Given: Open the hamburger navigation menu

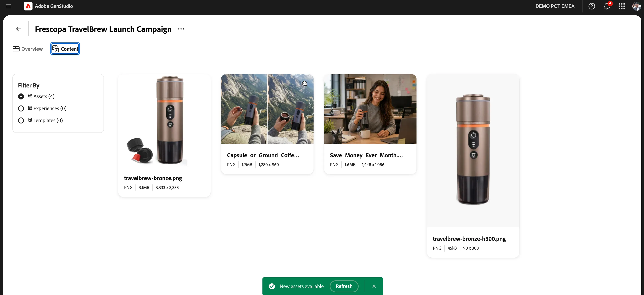Looking at the screenshot, I should click(9, 6).
